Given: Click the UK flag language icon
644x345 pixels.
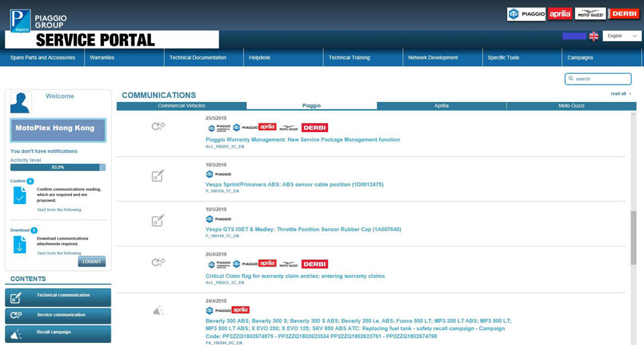Looking at the screenshot, I should [594, 36].
